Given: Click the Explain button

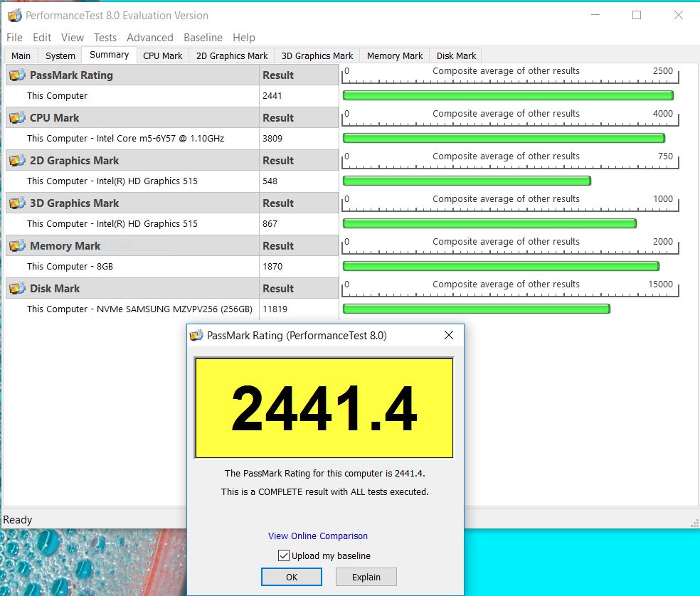Looking at the screenshot, I should coord(366,577).
